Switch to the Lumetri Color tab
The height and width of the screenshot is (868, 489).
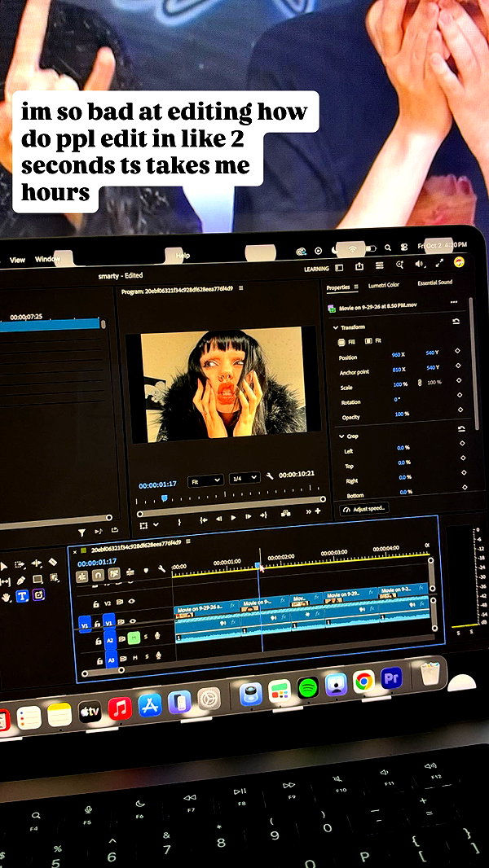pyautogui.click(x=383, y=284)
